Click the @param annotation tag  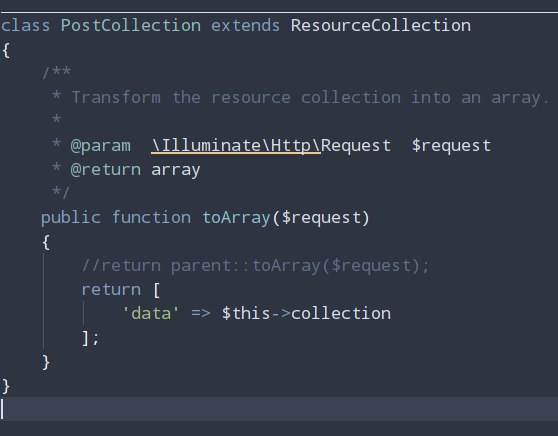click(101, 146)
